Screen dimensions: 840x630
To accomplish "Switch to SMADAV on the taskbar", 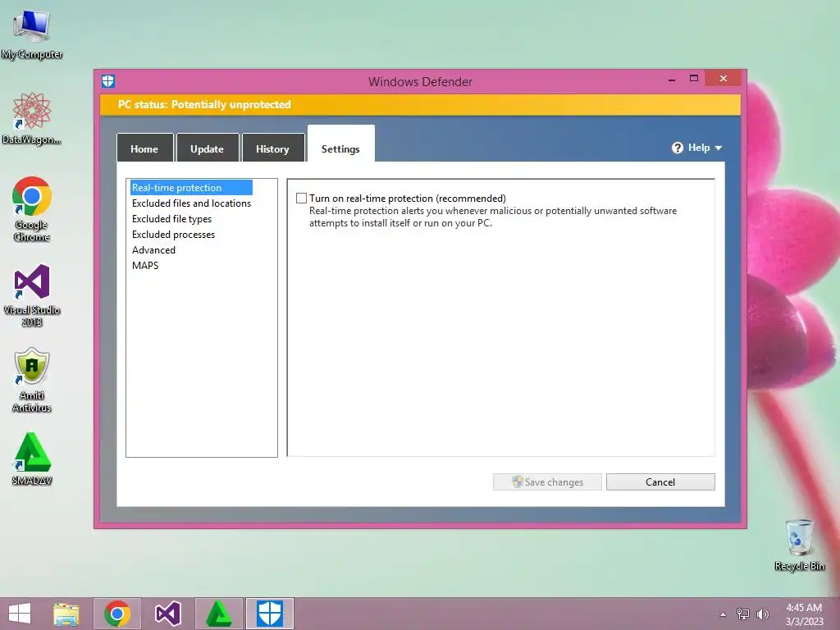I will (x=218, y=614).
